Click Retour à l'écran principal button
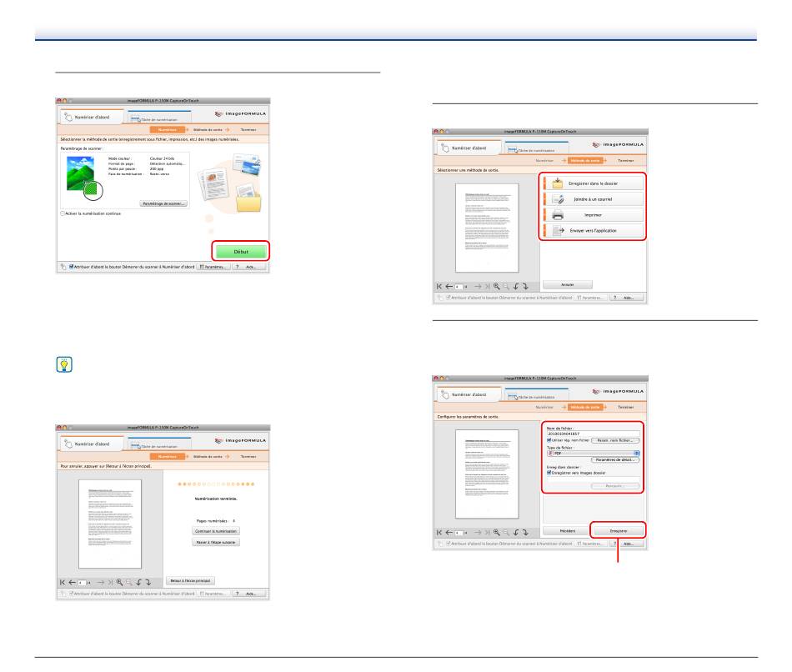792x672 pixels. pyautogui.click(x=192, y=579)
